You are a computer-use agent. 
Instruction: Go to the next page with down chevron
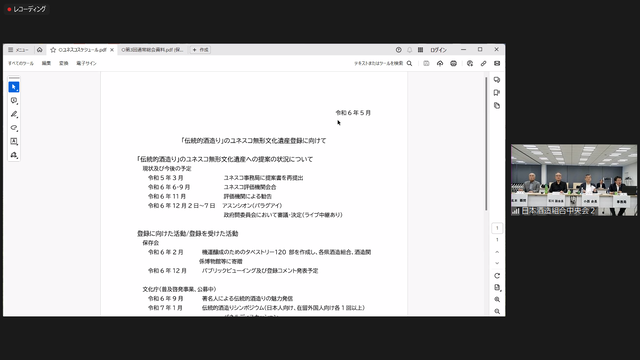pyautogui.click(x=497, y=263)
